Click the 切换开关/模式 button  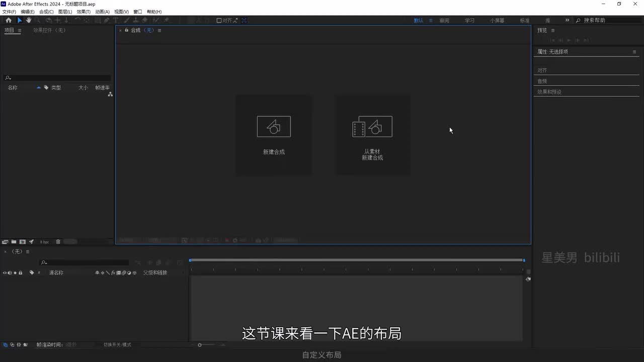pyautogui.click(x=117, y=345)
